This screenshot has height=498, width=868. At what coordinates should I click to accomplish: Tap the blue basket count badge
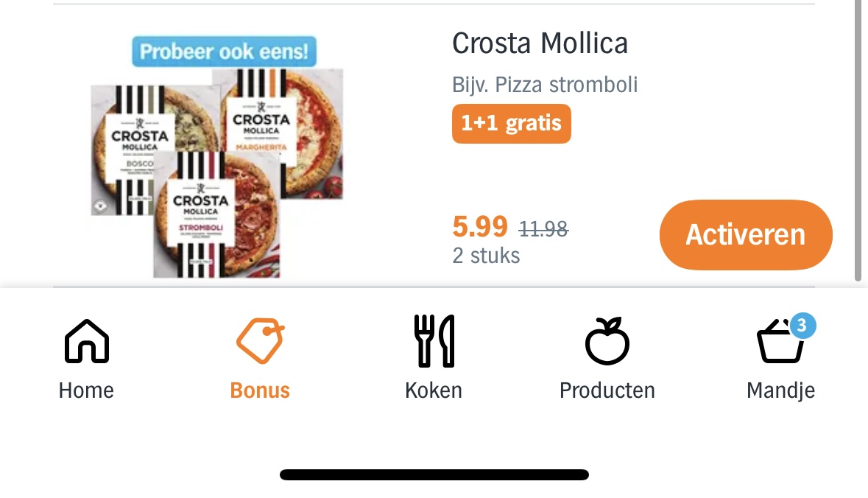802,325
